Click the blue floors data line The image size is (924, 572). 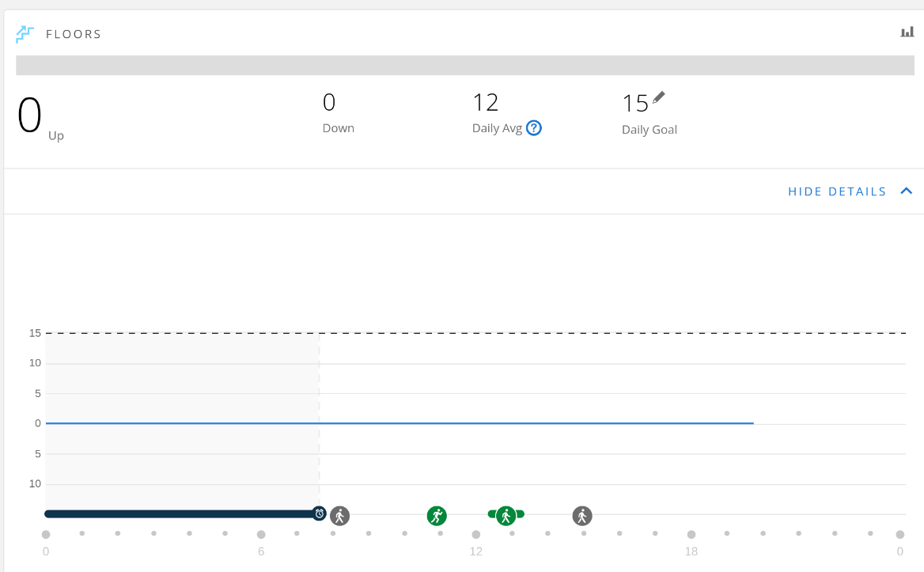click(400, 423)
